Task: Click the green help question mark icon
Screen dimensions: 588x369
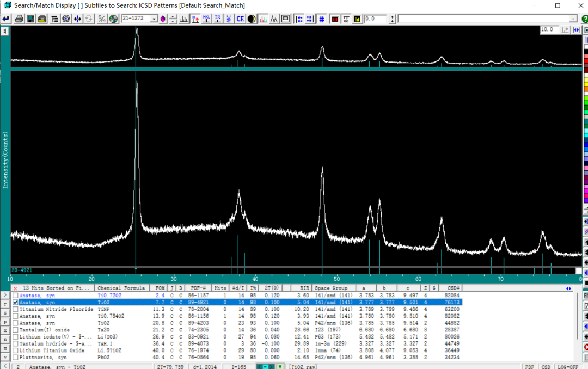Action: 584,19
